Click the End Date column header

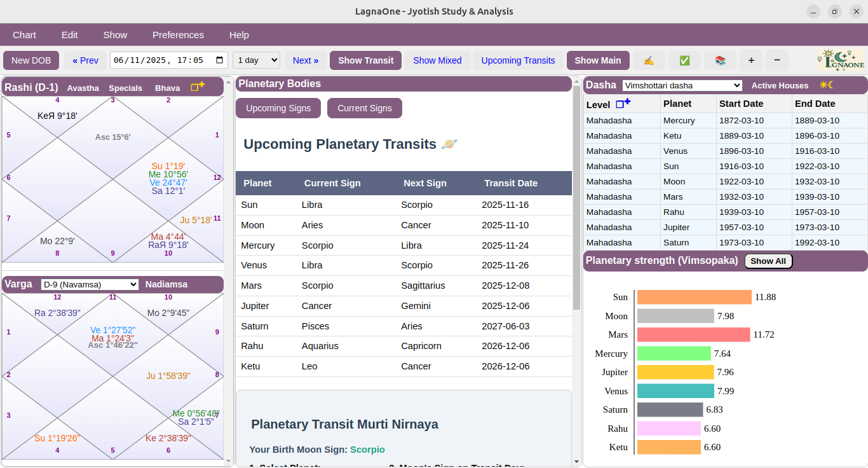point(830,104)
